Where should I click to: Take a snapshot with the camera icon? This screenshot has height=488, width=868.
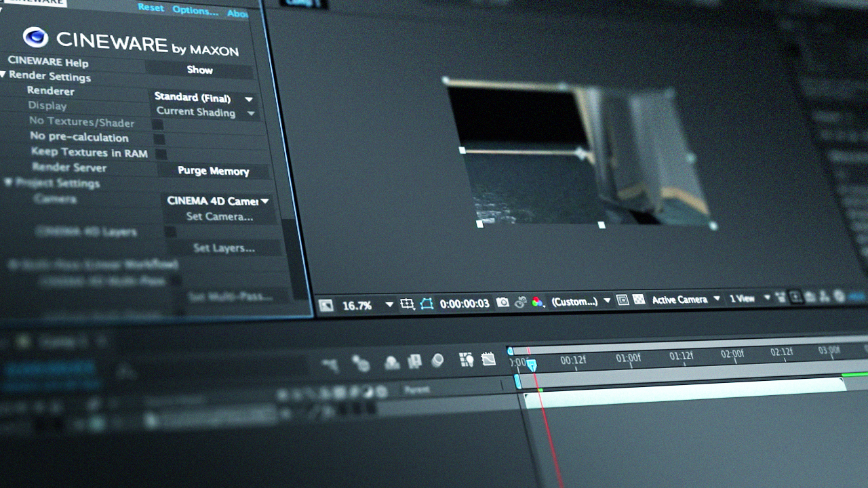(x=502, y=302)
